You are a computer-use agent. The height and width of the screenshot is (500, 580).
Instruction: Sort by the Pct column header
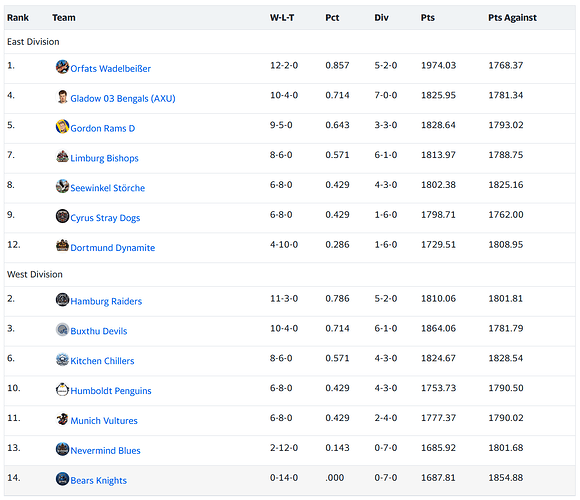click(x=332, y=18)
